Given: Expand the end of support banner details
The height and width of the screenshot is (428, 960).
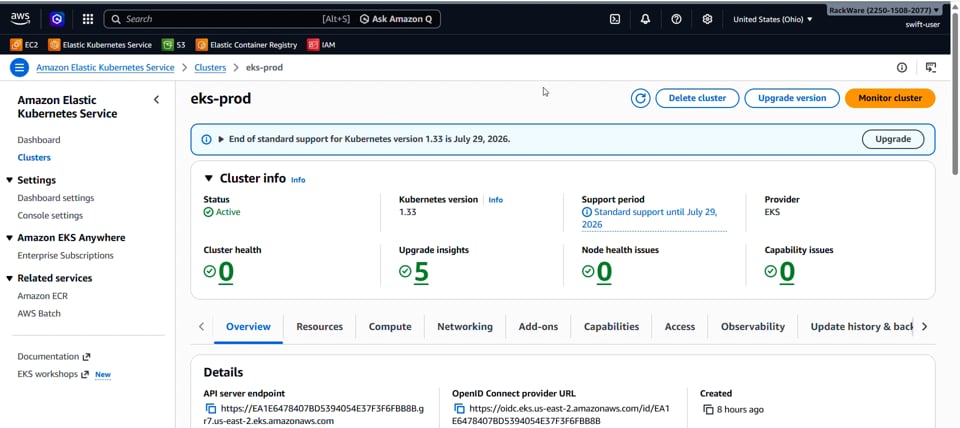Looking at the screenshot, I should point(221,139).
